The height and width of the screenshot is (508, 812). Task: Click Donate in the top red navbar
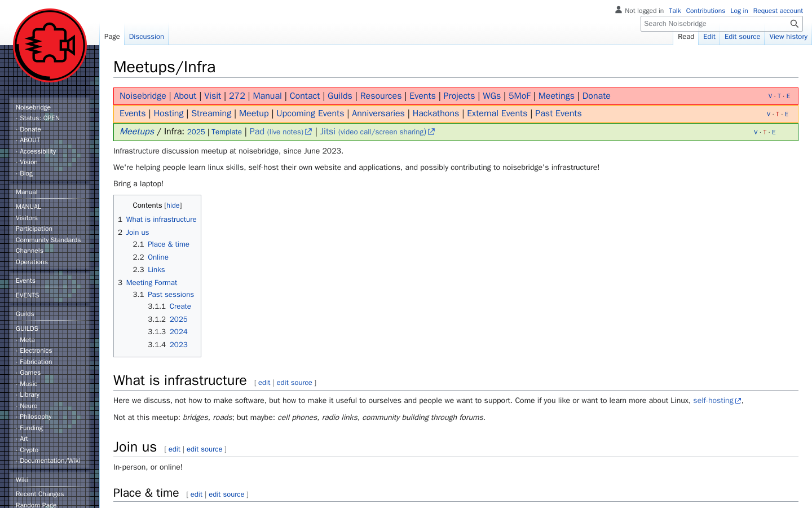(x=596, y=96)
